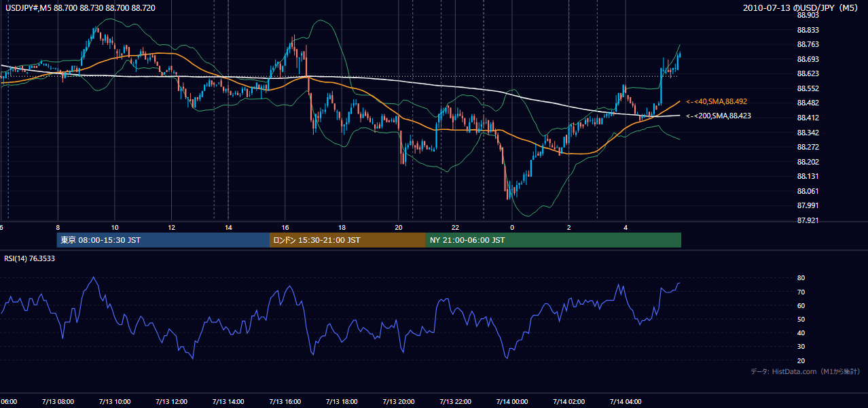Click the 7/14 00:00 bottom time label

pos(511,402)
